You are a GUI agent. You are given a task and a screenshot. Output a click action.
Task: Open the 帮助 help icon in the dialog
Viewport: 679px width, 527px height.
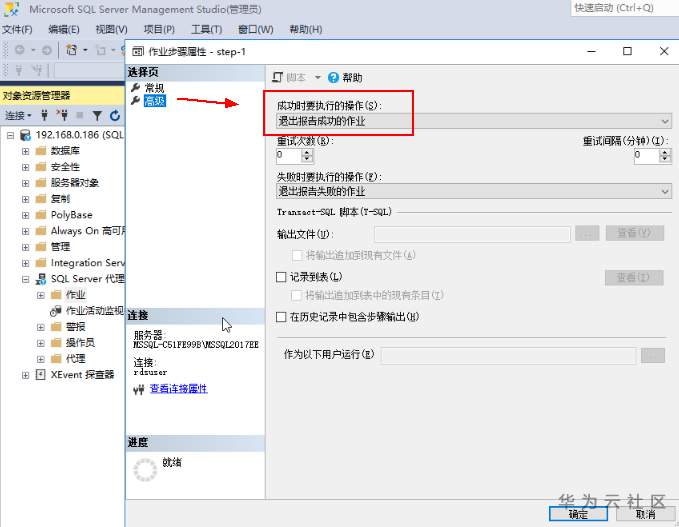click(x=333, y=78)
